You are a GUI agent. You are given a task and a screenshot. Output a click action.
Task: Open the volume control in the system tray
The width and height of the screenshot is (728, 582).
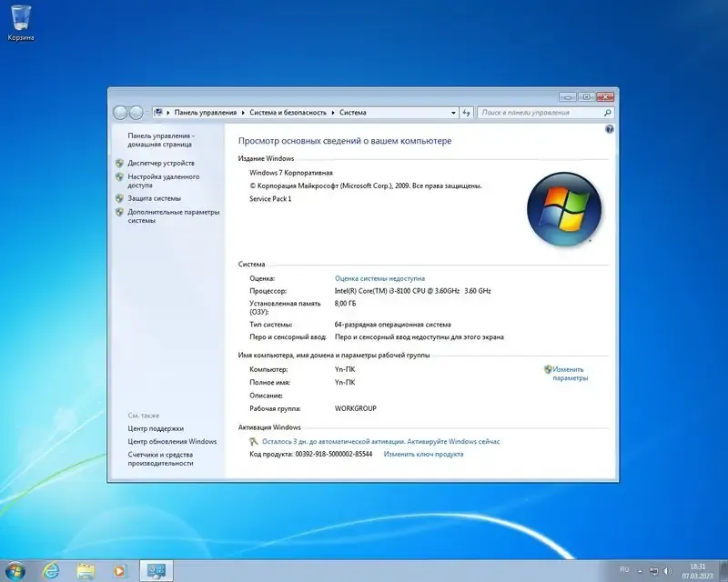[667, 572]
